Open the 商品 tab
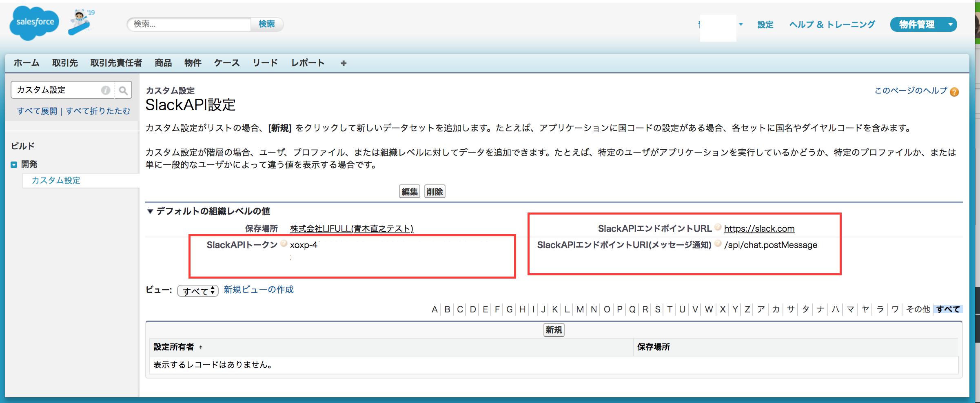The image size is (980, 403). pyautogui.click(x=163, y=63)
